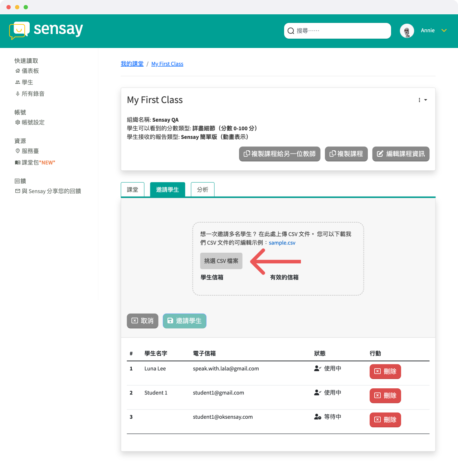This screenshot has height=476, width=458.
Task: Open the class options three-dot menu
Action: pyautogui.click(x=423, y=100)
